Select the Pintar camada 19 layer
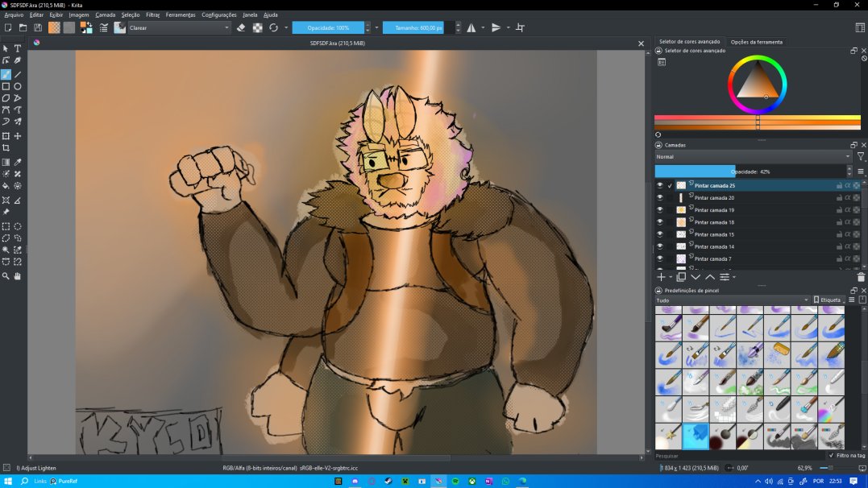 (x=758, y=209)
